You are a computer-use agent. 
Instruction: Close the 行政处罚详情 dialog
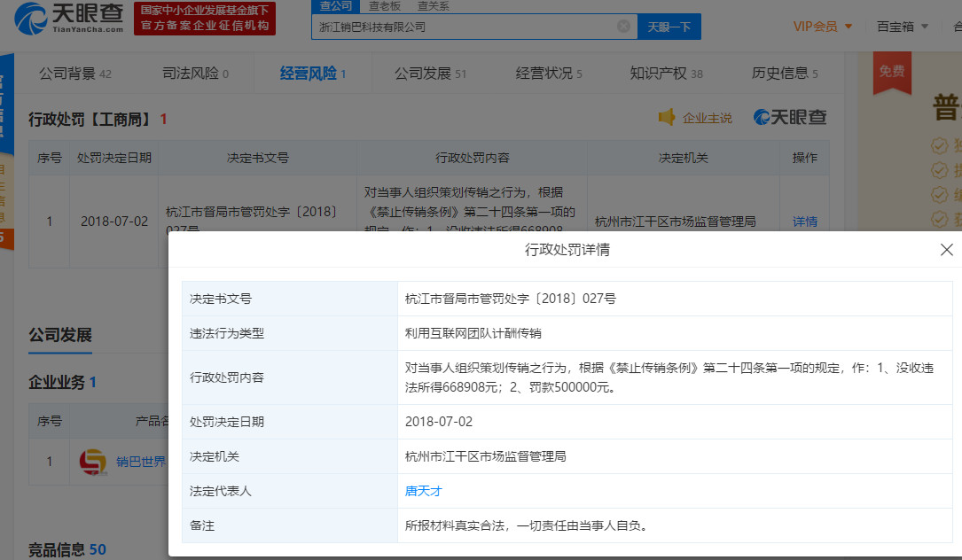(x=946, y=250)
